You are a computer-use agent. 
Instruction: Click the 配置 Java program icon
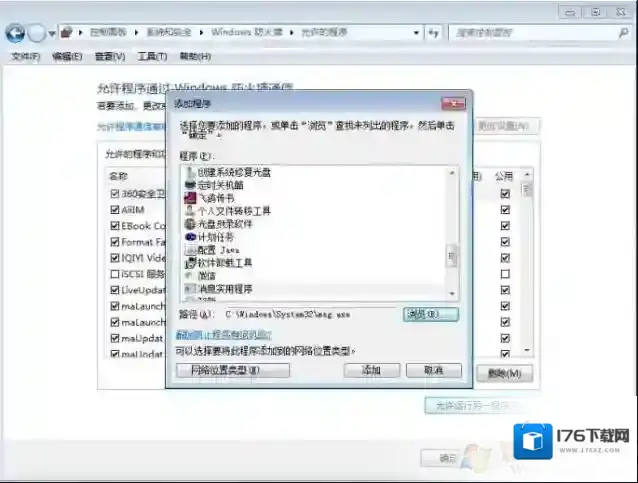190,250
